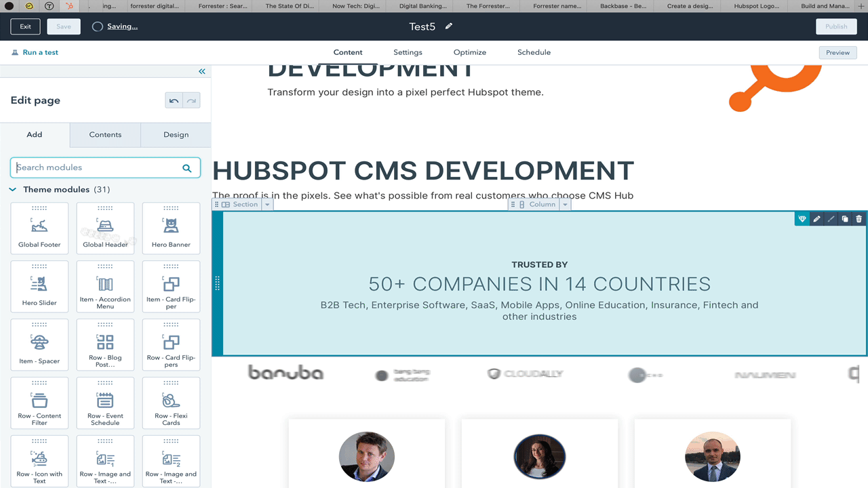Duplicate the selected section via clone icon

click(845, 218)
